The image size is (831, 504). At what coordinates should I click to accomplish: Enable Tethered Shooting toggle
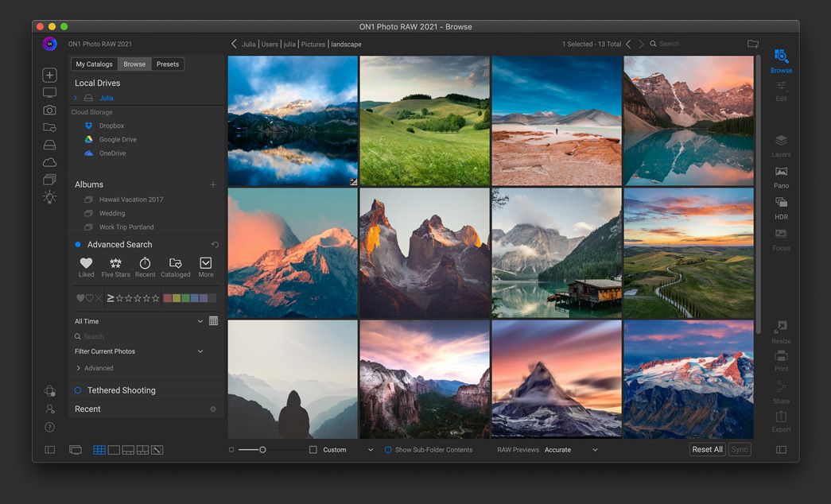pyautogui.click(x=78, y=390)
